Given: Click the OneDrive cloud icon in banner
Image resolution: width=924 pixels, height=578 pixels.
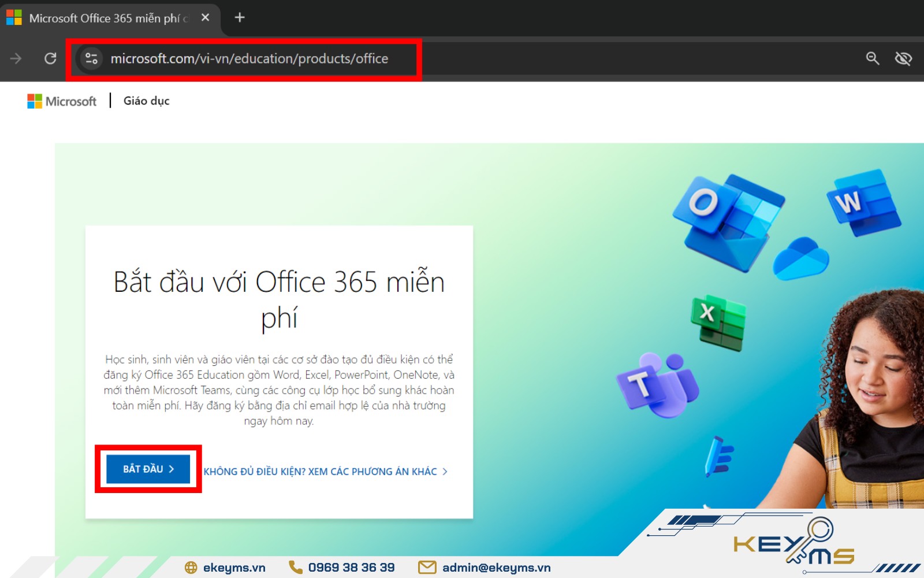Looking at the screenshot, I should tap(801, 258).
